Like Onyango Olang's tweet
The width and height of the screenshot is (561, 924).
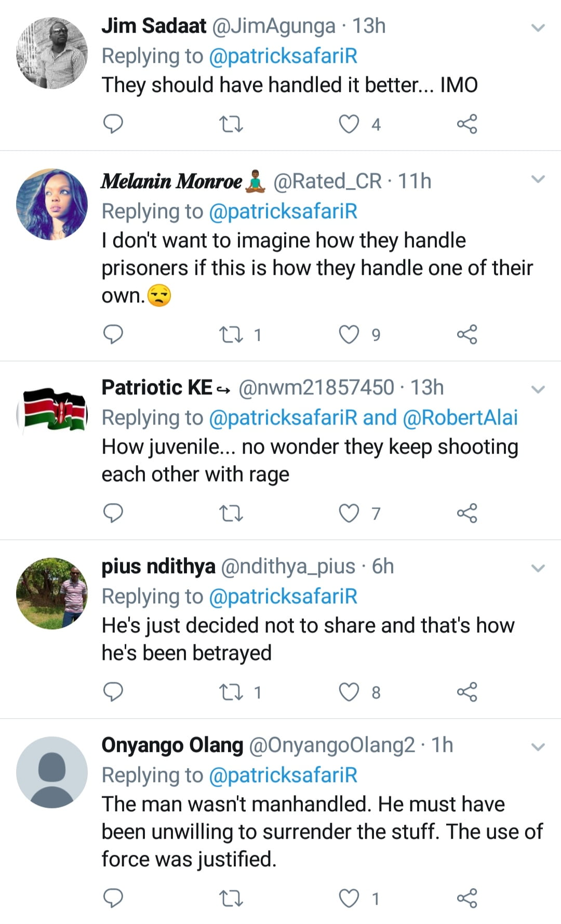tap(349, 897)
